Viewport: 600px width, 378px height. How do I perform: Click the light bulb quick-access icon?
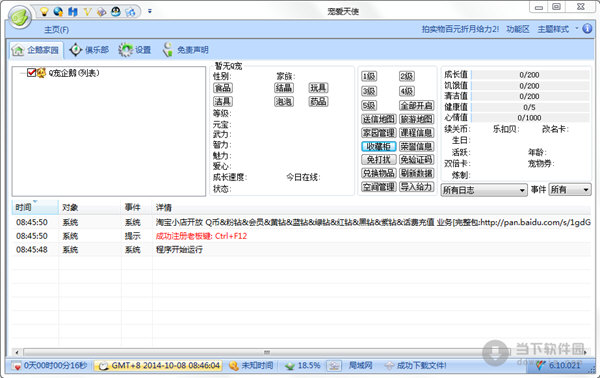point(44,12)
